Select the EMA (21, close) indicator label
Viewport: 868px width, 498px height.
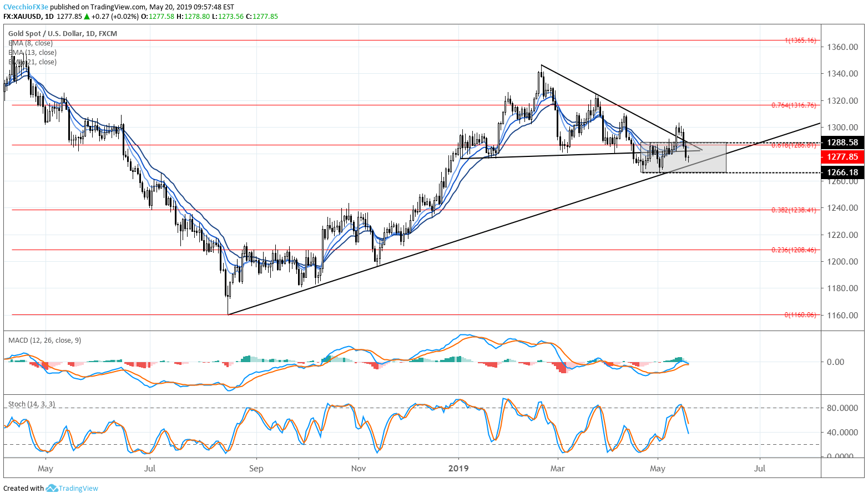tap(32, 62)
